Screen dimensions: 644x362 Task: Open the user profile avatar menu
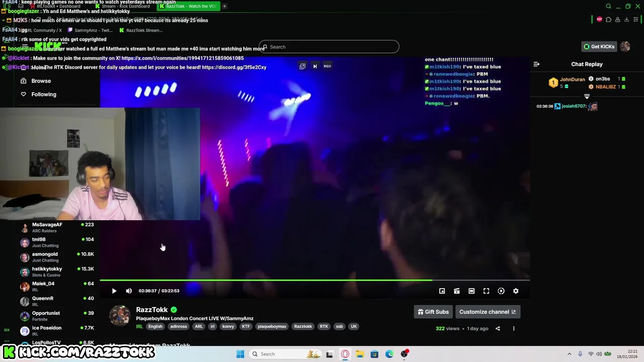625,47
